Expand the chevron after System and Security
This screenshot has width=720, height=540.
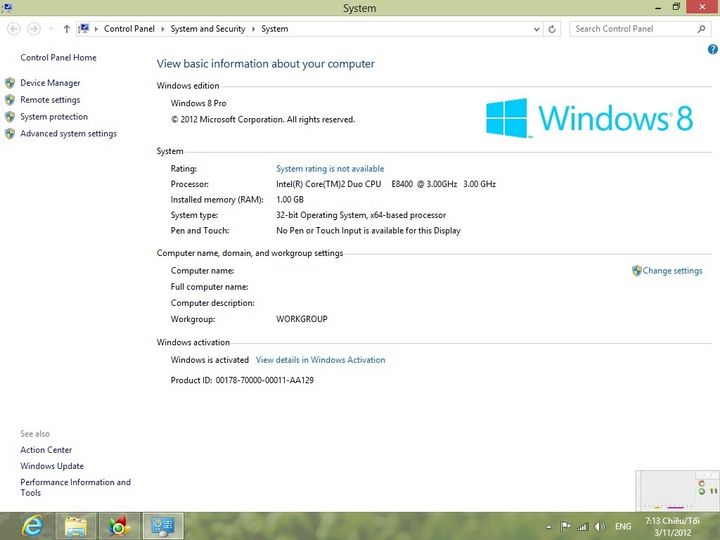pyautogui.click(x=253, y=29)
